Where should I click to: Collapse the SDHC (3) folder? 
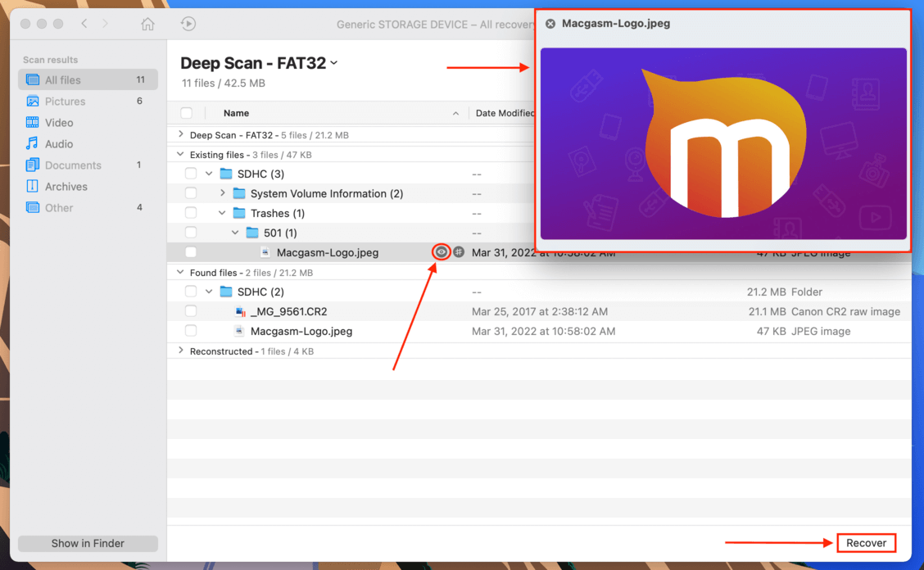[x=209, y=174]
